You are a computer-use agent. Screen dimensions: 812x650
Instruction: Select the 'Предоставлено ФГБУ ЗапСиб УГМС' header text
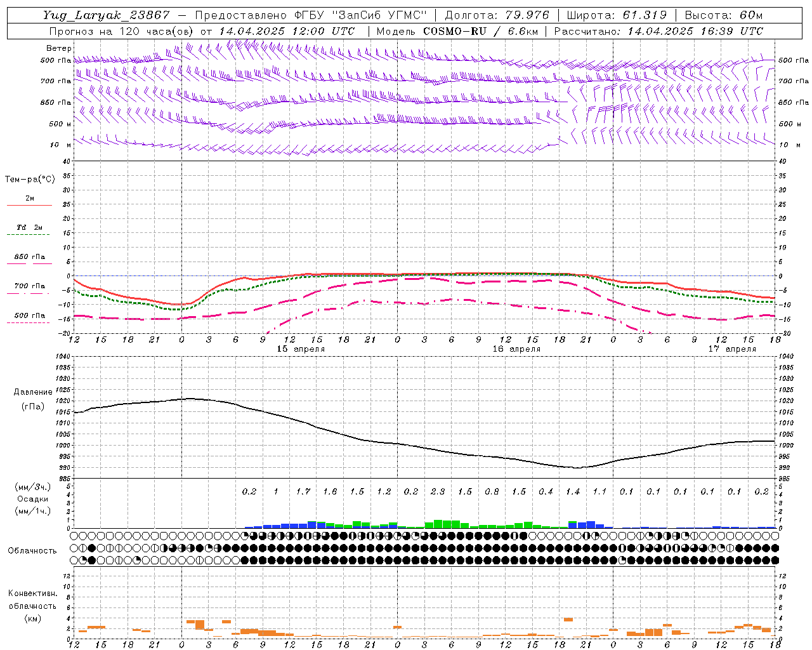[x=311, y=15]
